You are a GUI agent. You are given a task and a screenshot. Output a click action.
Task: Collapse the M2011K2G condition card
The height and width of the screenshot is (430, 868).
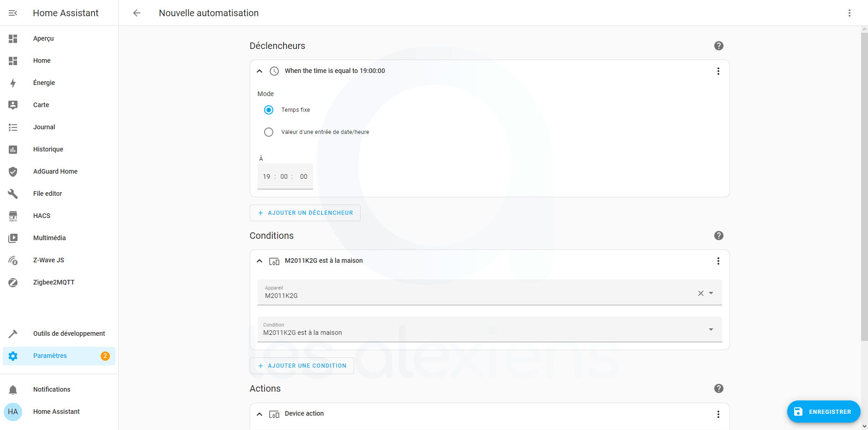(x=259, y=261)
